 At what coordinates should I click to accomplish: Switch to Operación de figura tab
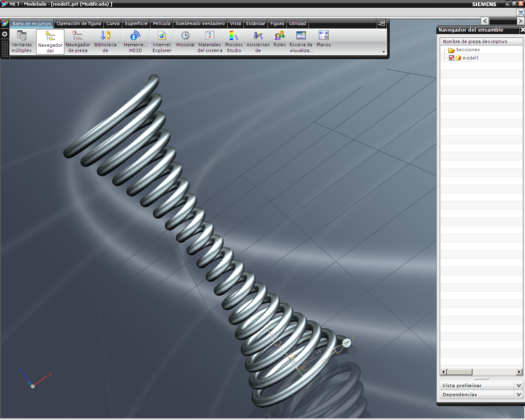(79, 23)
